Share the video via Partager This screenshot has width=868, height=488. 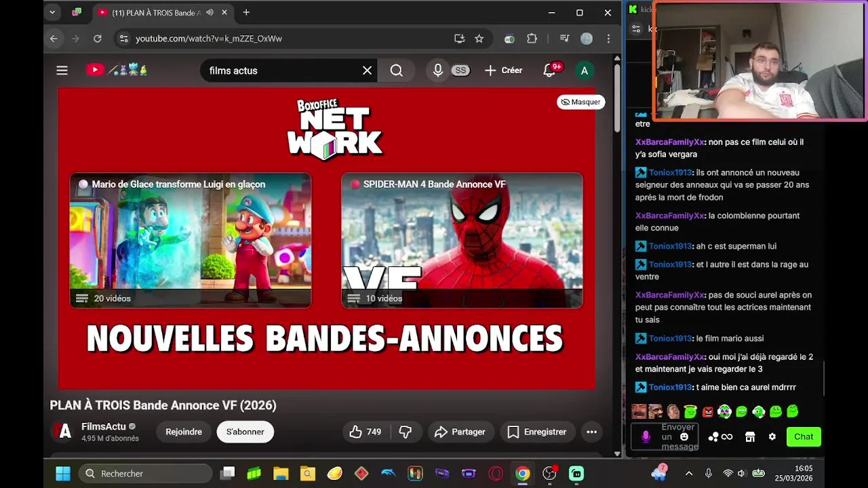460,432
